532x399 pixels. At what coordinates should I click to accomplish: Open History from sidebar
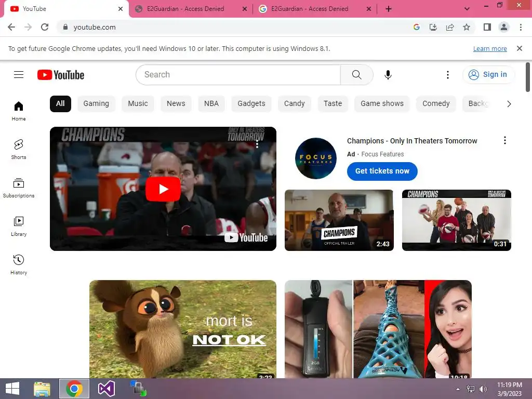pyautogui.click(x=19, y=264)
